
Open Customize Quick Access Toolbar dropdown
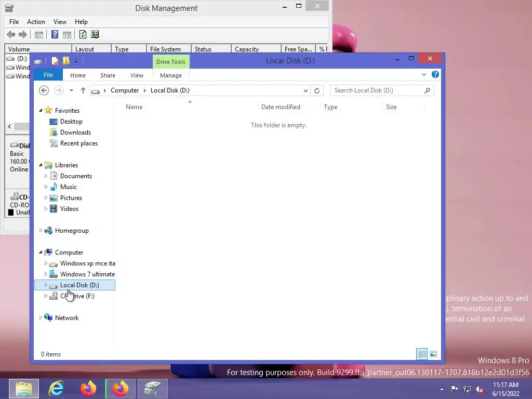76,61
